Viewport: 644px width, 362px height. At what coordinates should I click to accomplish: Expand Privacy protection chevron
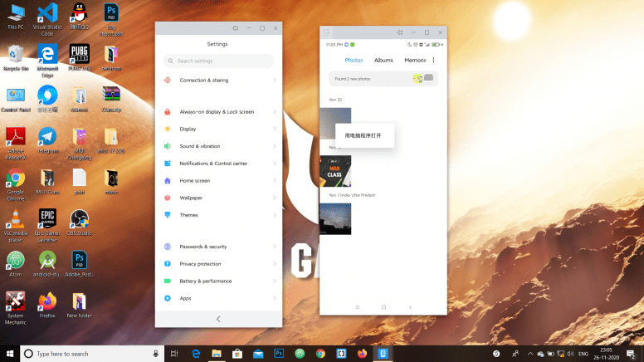275,264
